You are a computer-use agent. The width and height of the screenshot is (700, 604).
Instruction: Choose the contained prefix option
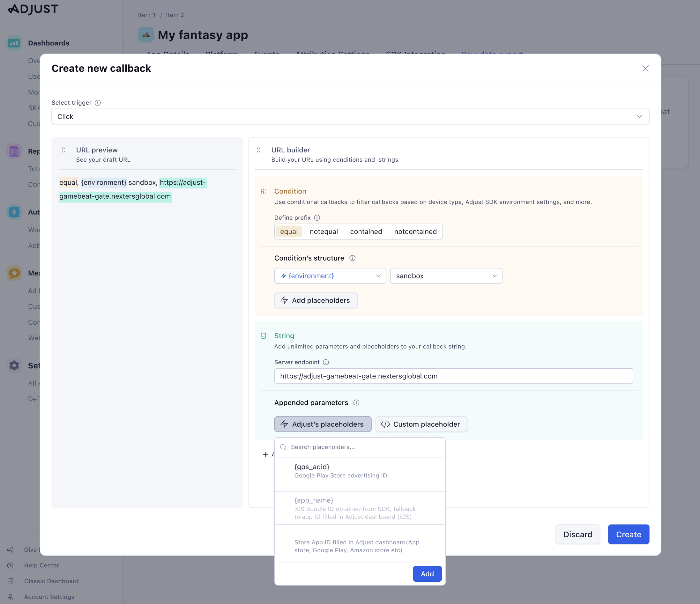[366, 232]
